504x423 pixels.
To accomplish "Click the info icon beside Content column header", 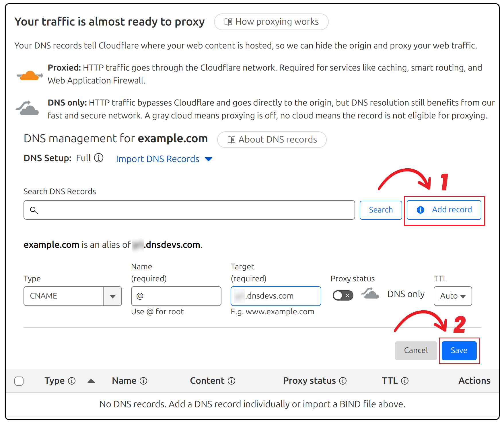I will pos(231,381).
